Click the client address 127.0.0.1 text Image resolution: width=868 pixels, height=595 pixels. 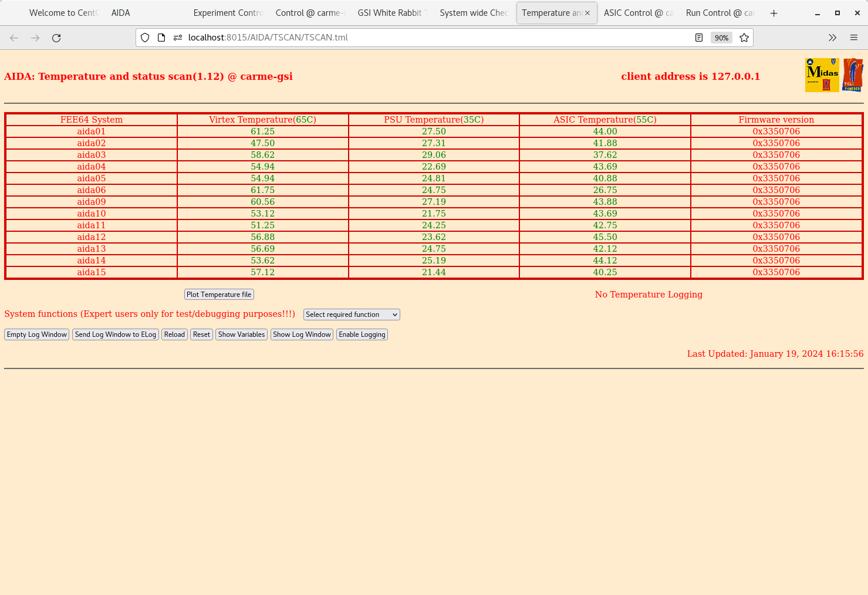[x=690, y=76]
